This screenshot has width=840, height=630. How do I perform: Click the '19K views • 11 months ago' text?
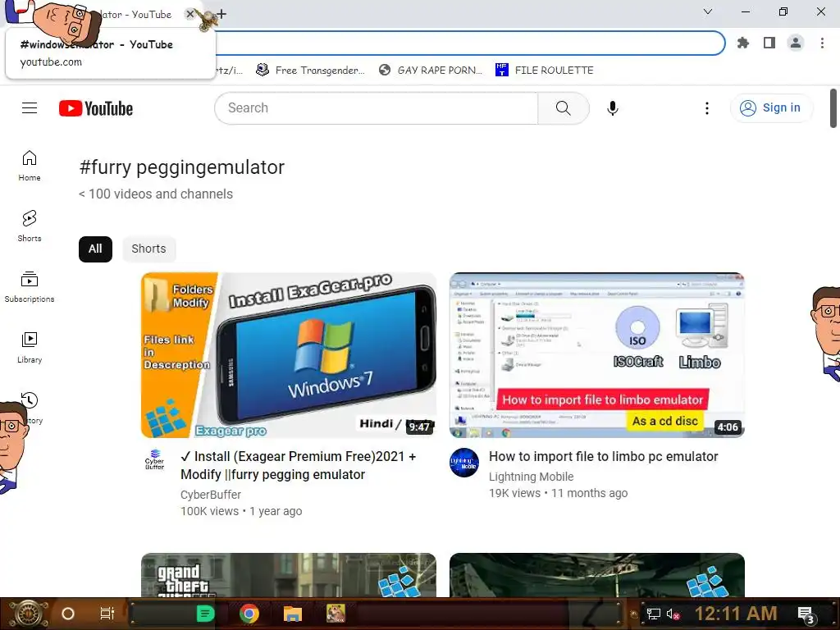coord(558,493)
